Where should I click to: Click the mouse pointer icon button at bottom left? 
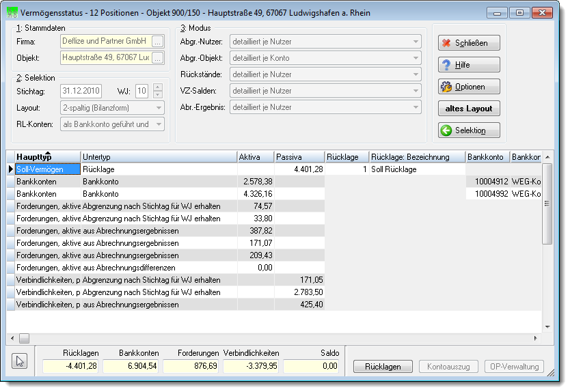20,361
